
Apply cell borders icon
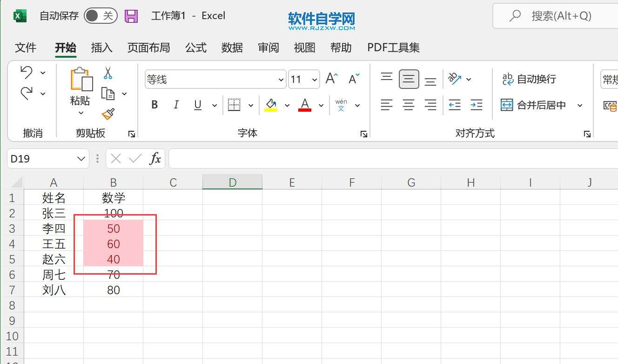(234, 105)
